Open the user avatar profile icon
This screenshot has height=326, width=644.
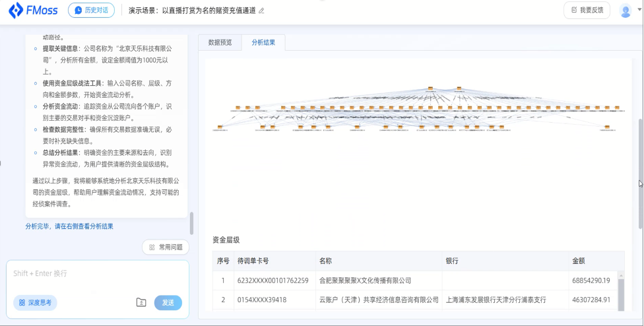coord(626,11)
